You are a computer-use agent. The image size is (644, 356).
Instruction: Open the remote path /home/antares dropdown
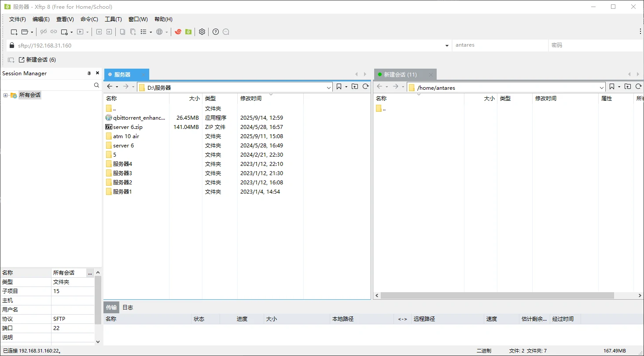click(602, 88)
